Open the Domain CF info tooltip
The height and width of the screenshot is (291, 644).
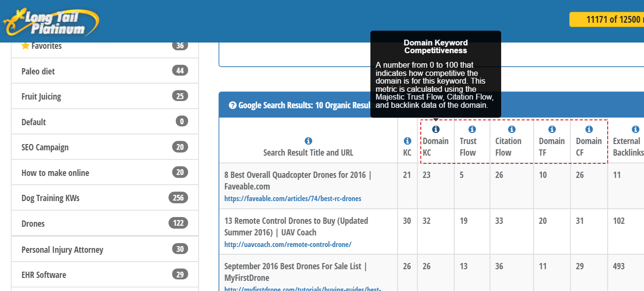click(589, 129)
